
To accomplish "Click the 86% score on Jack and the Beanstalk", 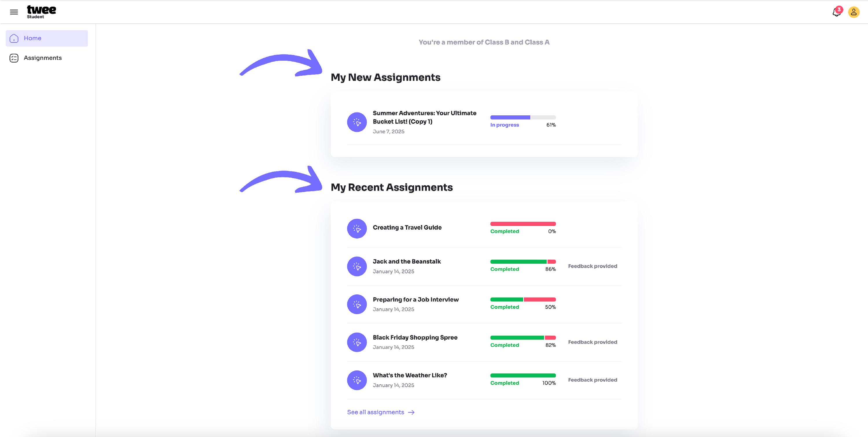I will (x=551, y=269).
